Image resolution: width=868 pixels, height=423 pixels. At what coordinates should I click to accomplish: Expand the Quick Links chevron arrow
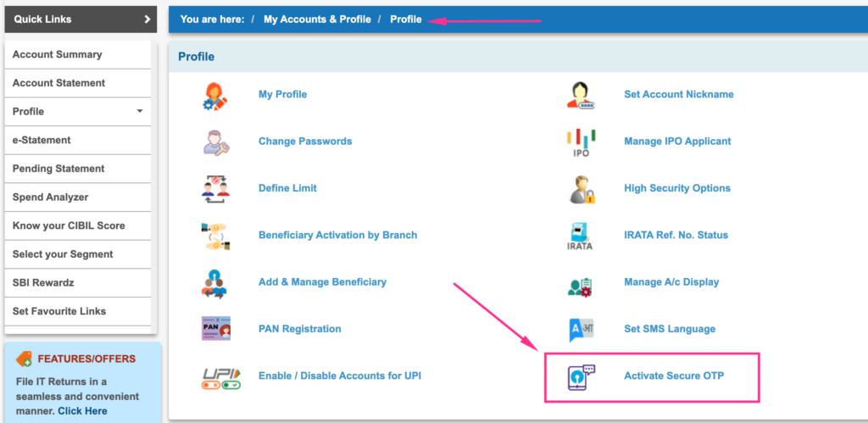coord(147,19)
